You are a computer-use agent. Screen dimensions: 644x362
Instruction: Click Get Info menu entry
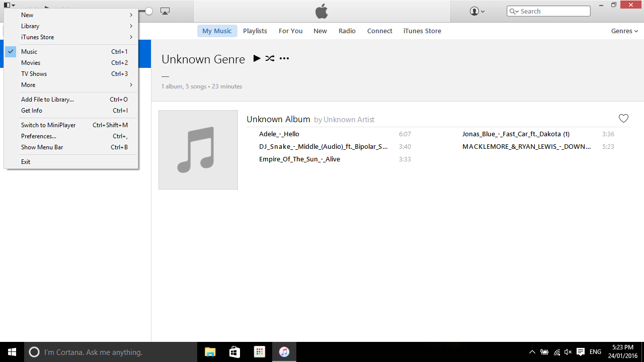pos(71,111)
